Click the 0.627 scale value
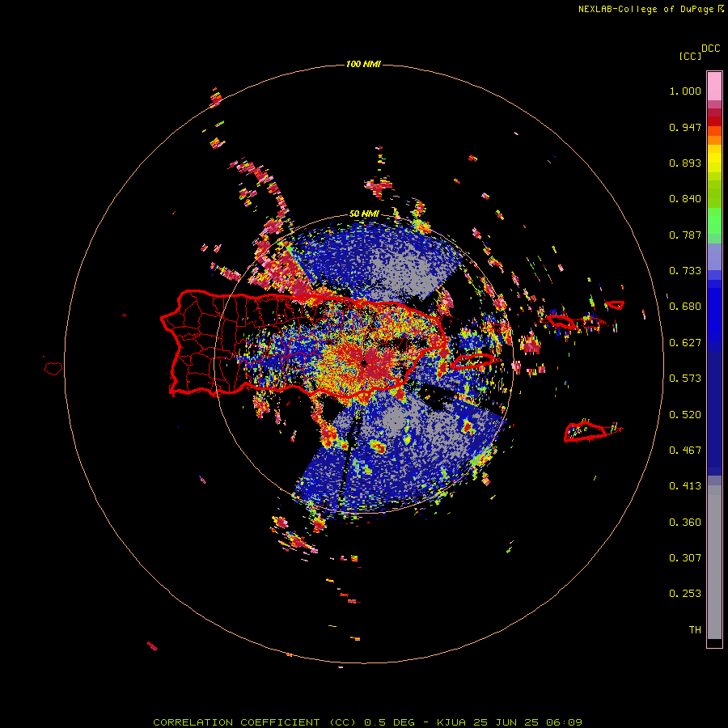Image resolution: width=728 pixels, height=728 pixels. point(685,343)
